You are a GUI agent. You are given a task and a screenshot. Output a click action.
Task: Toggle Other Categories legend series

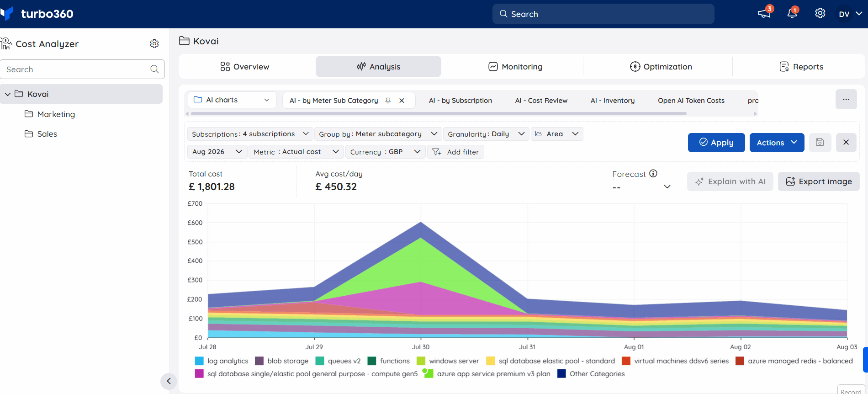591,374
